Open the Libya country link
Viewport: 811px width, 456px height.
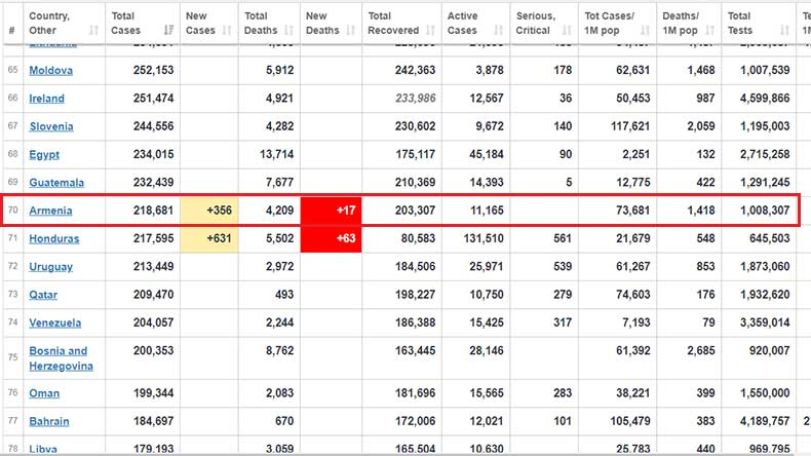point(43,449)
